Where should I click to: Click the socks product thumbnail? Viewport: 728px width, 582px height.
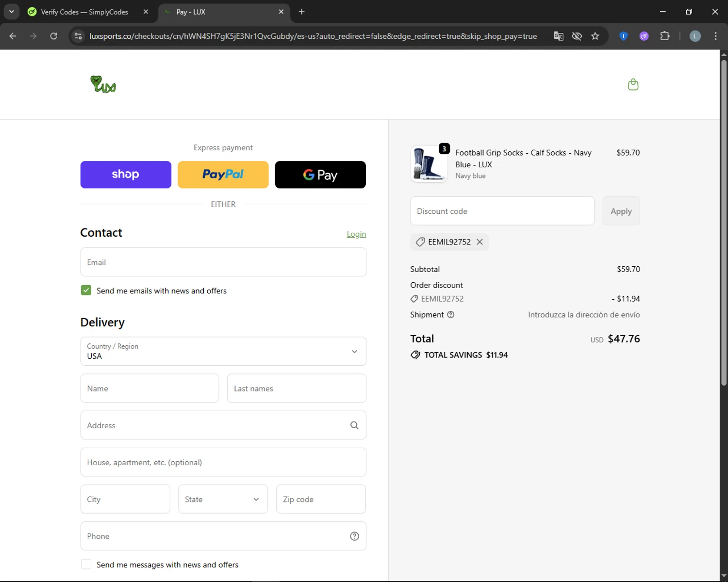point(429,164)
